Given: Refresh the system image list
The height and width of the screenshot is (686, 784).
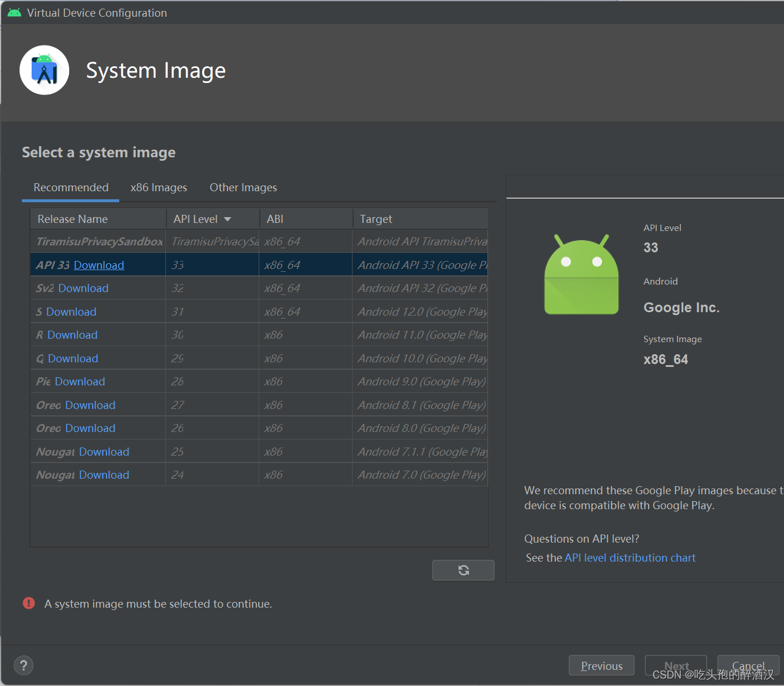Looking at the screenshot, I should (x=463, y=570).
